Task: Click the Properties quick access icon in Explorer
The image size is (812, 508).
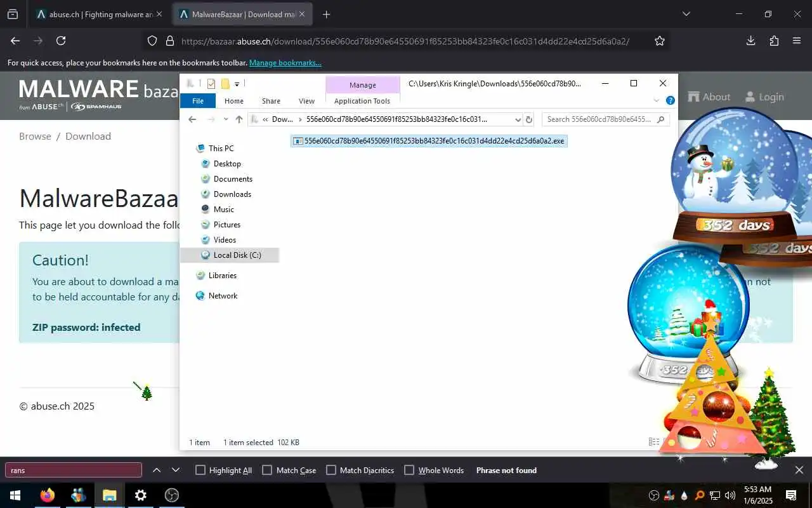Action: pos(211,84)
